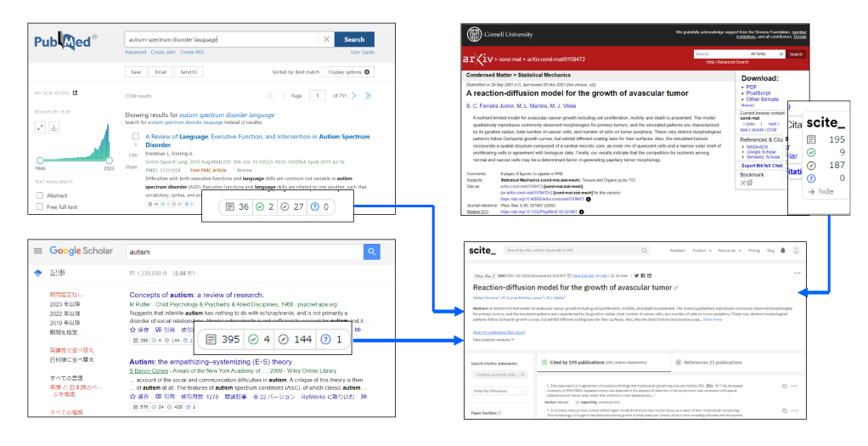Download the arXiv paper as PDF
The image size is (868, 446).
click(751, 87)
